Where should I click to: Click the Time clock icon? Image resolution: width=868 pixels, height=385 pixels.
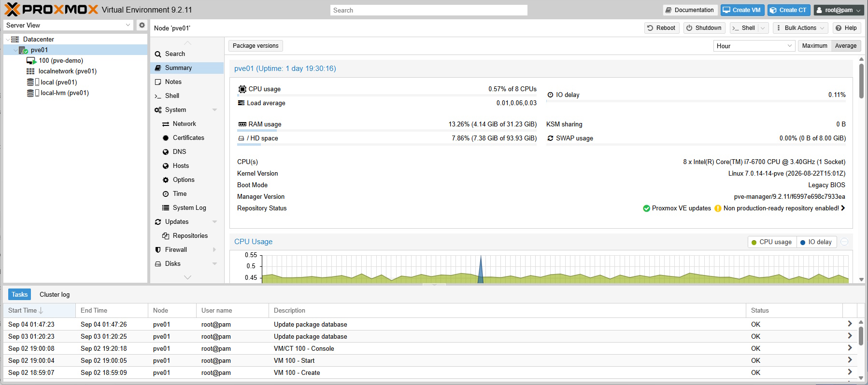tap(166, 194)
